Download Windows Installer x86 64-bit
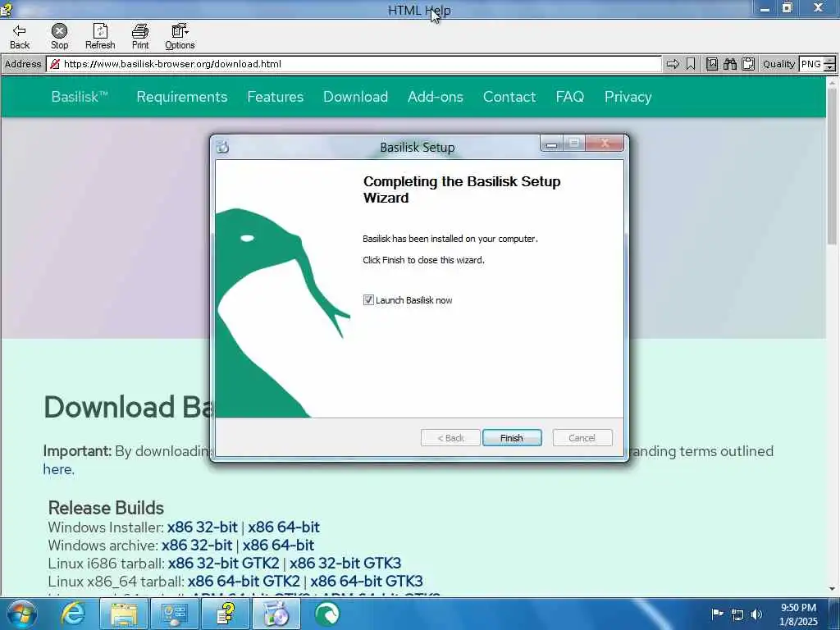Screen dimensions: 840x630 click(x=283, y=527)
